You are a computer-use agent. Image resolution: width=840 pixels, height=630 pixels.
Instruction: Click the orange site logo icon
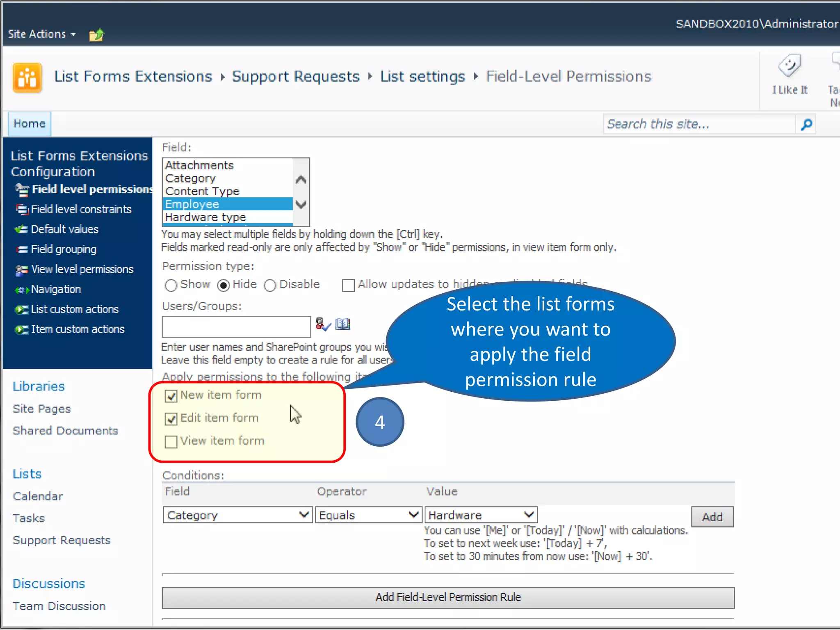click(x=27, y=77)
